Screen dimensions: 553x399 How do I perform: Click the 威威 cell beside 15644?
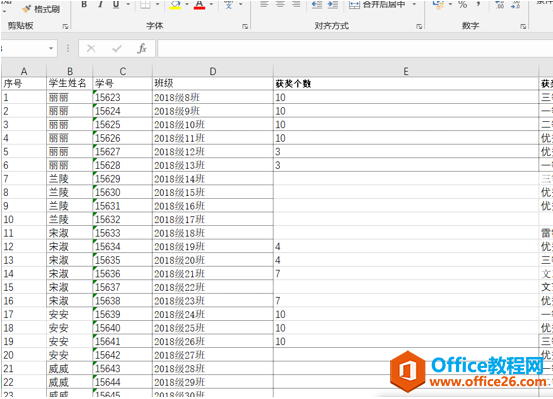(70, 382)
